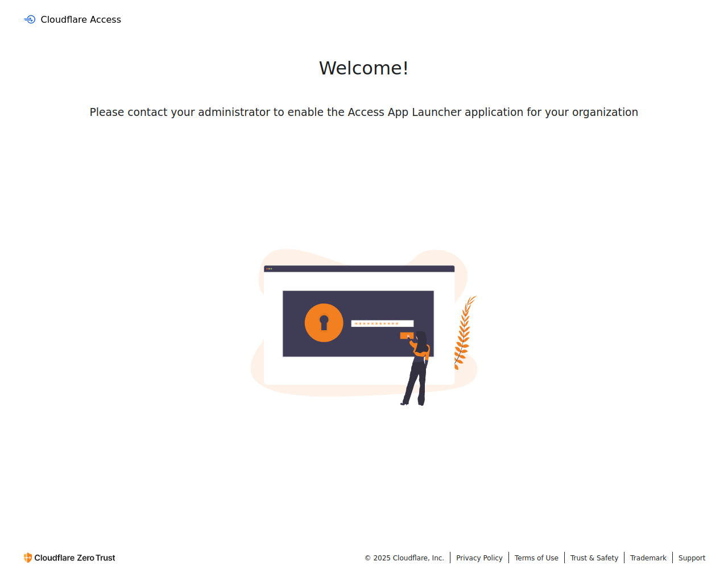Image resolution: width=728 pixels, height=582 pixels.
Task: Open the Trademark footer link
Action: 648,558
